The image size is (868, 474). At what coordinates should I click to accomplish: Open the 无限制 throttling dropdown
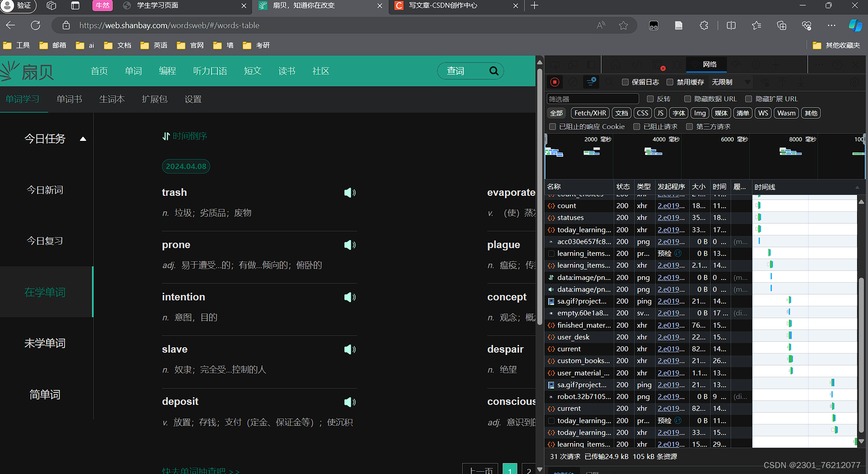pos(731,82)
